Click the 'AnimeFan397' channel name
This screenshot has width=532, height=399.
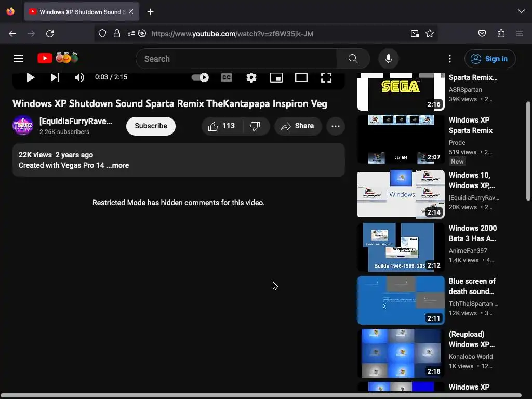click(x=468, y=251)
